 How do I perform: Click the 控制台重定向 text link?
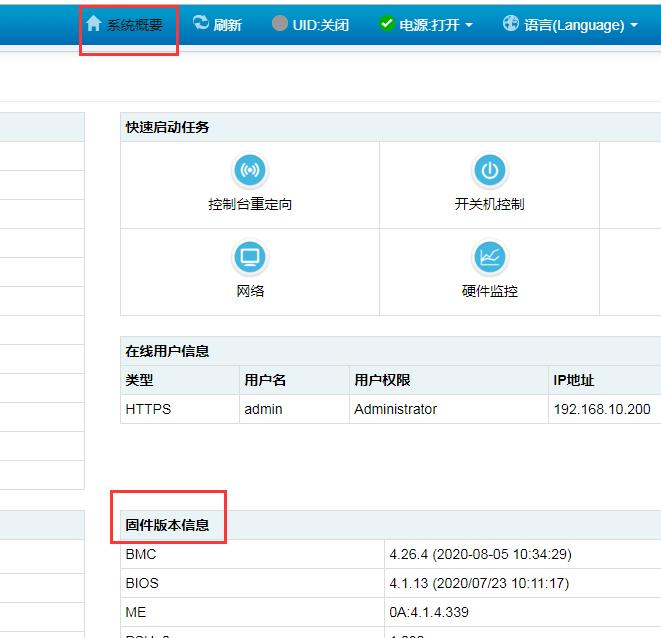(x=250, y=204)
